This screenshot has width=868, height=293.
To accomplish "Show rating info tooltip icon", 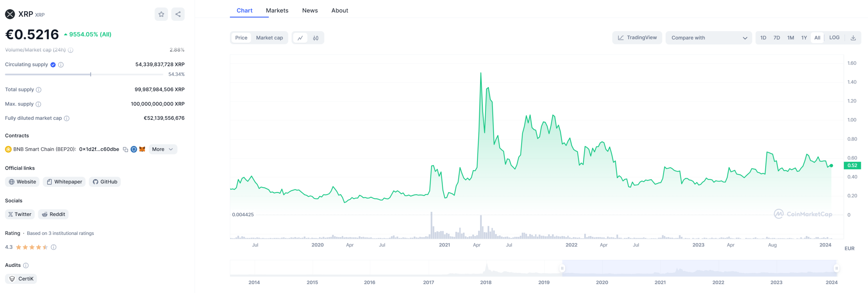I will pyautogui.click(x=54, y=247).
